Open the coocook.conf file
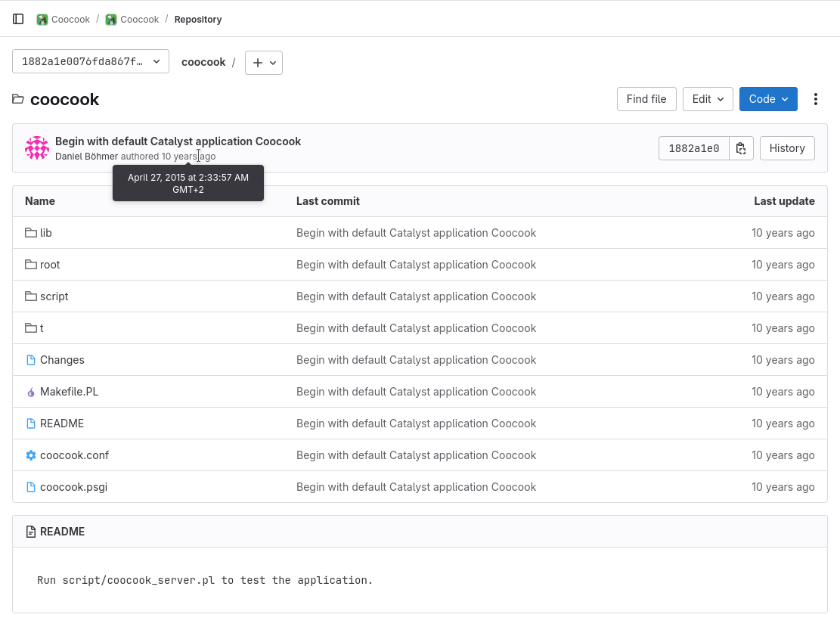Screen dimensions: 840x633 coord(74,455)
